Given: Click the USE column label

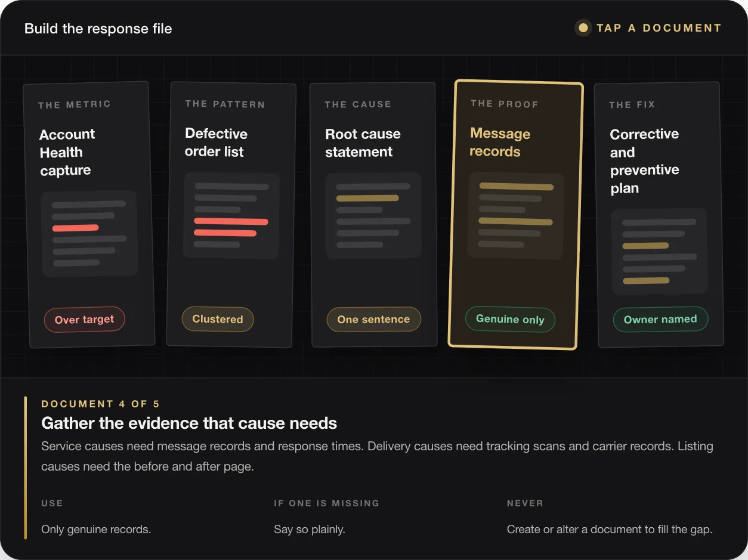Looking at the screenshot, I should pyautogui.click(x=52, y=503).
